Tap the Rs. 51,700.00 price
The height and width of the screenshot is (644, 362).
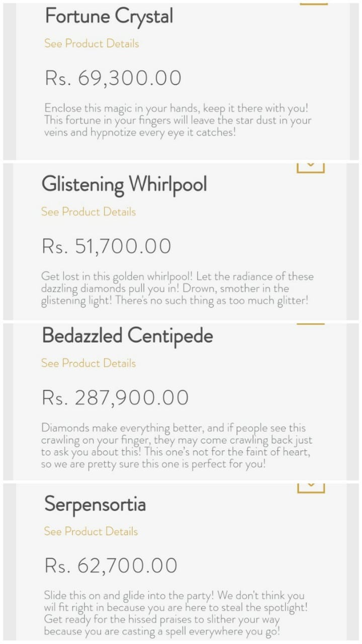(107, 247)
